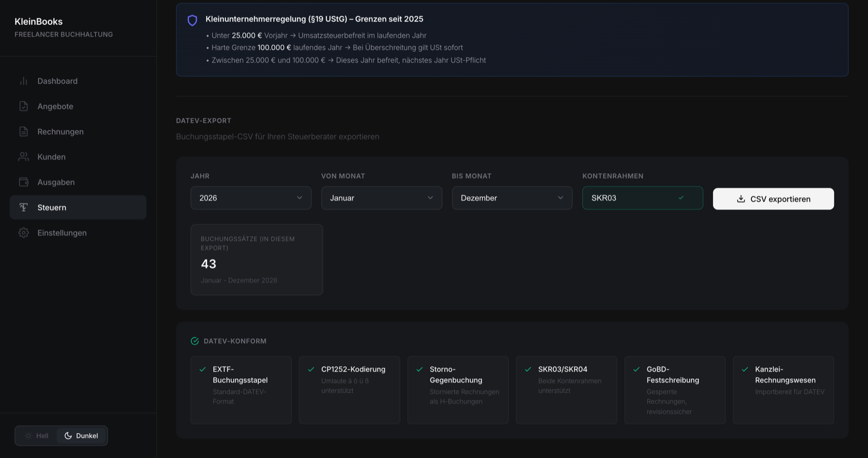
Task: Click the Dashboard bar chart icon
Action: (x=23, y=81)
